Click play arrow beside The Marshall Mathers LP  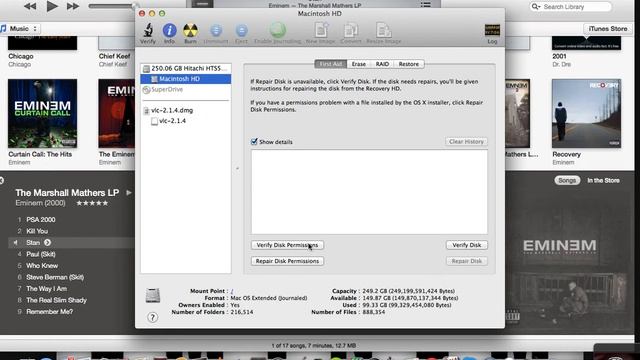click(129, 192)
